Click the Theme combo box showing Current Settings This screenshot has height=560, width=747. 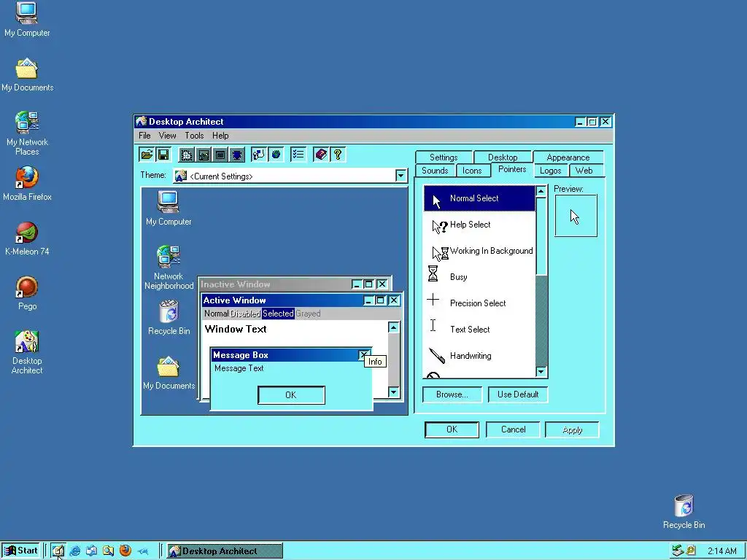[290, 176]
